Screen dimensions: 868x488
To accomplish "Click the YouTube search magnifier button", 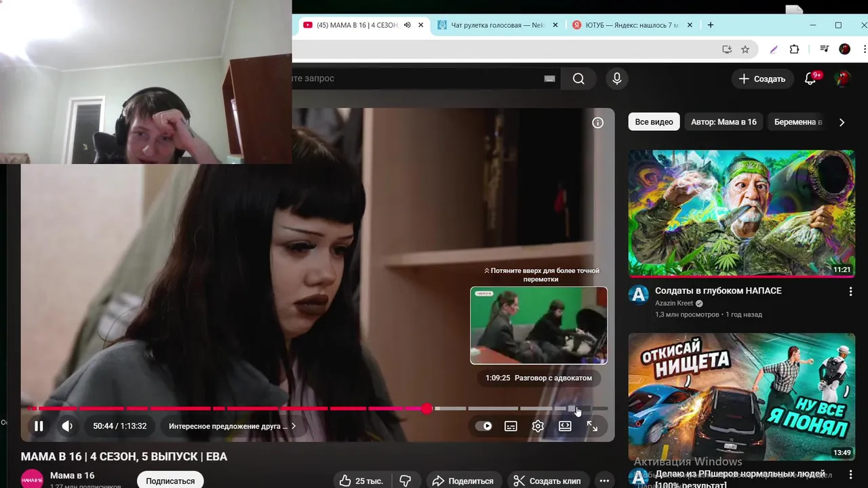I will (x=578, y=79).
